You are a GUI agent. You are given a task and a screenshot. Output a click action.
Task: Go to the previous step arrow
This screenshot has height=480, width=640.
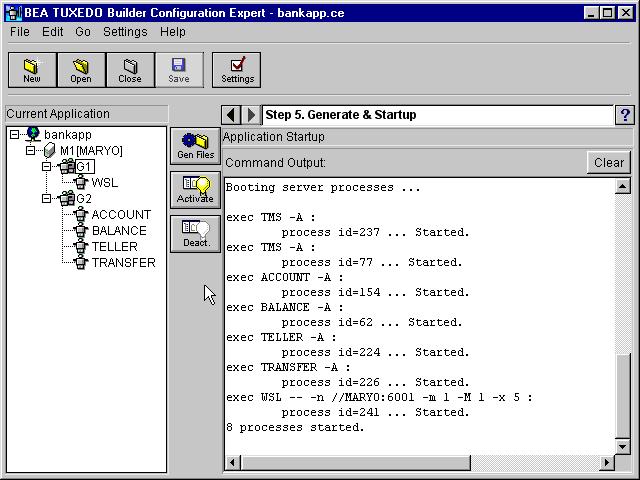pos(231,115)
